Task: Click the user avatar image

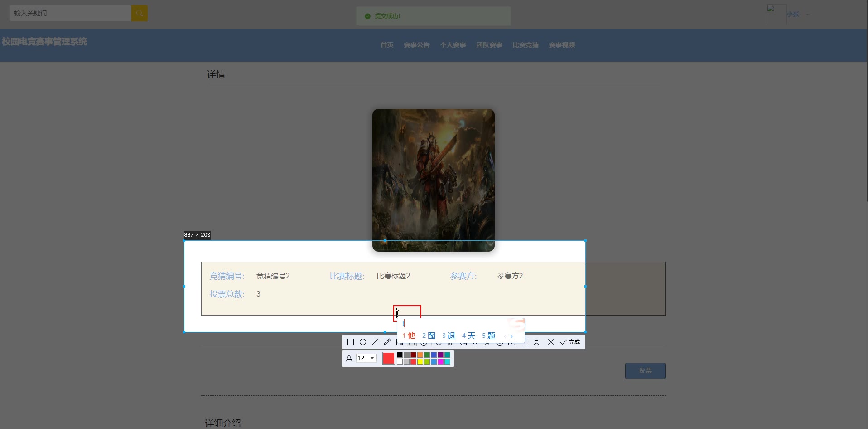Action: [x=776, y=14]
